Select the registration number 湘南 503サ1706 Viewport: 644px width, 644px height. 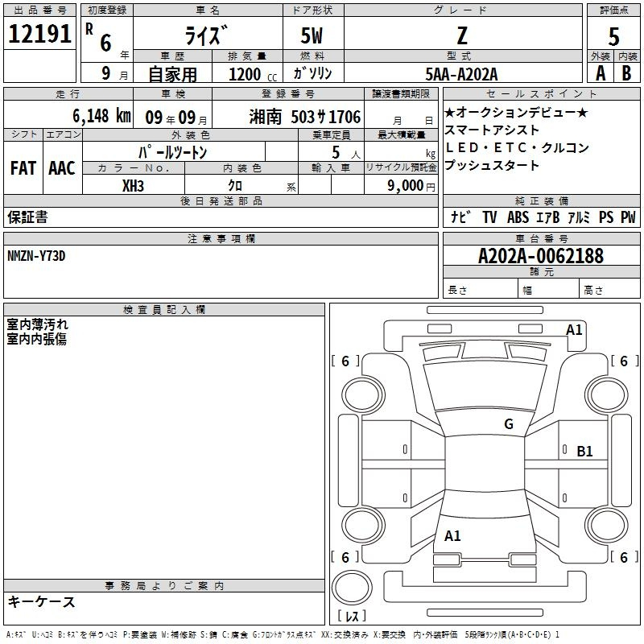click(x=305, y=117)
